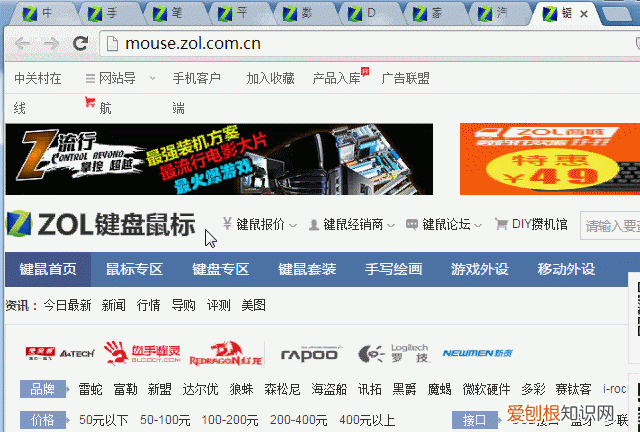
Task: Click the ZOL键盘鼠标 logo
Action: (x=100, y=224)
